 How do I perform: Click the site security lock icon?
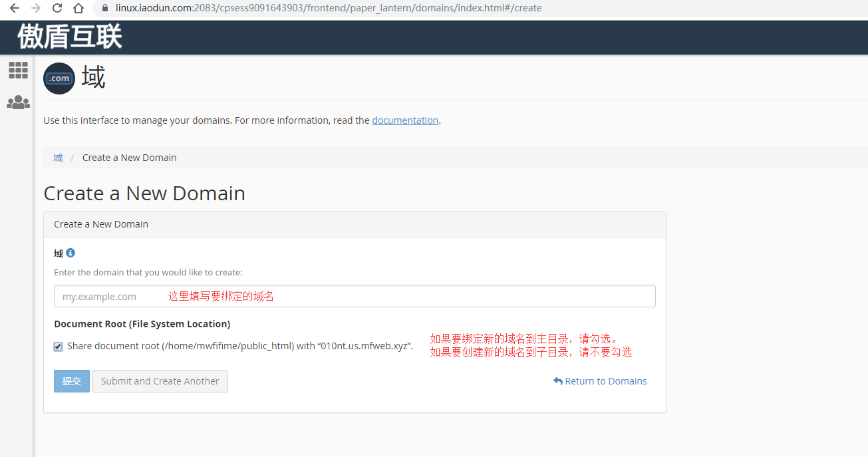coord(103,8)
